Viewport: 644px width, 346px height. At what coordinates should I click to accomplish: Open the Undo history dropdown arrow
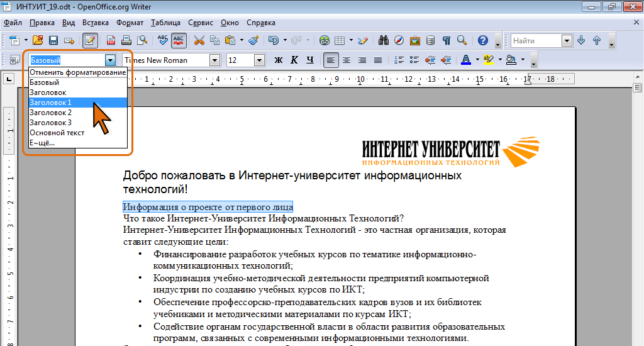point(285,40)
